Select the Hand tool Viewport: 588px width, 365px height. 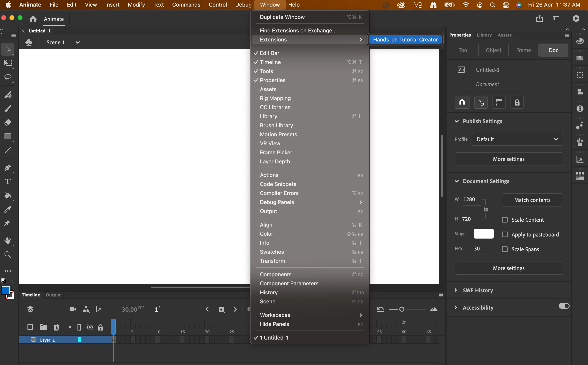[8, 240]
